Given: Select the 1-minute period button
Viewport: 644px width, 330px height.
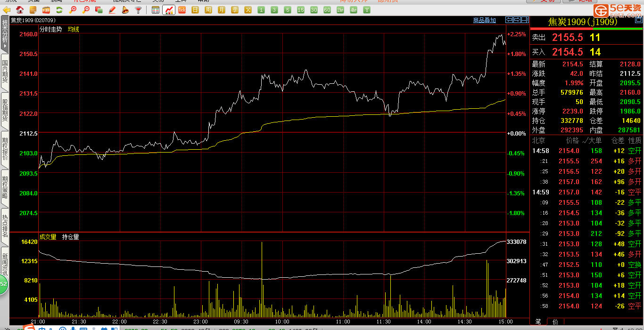Looking at the screenshot, I should 261,10.
